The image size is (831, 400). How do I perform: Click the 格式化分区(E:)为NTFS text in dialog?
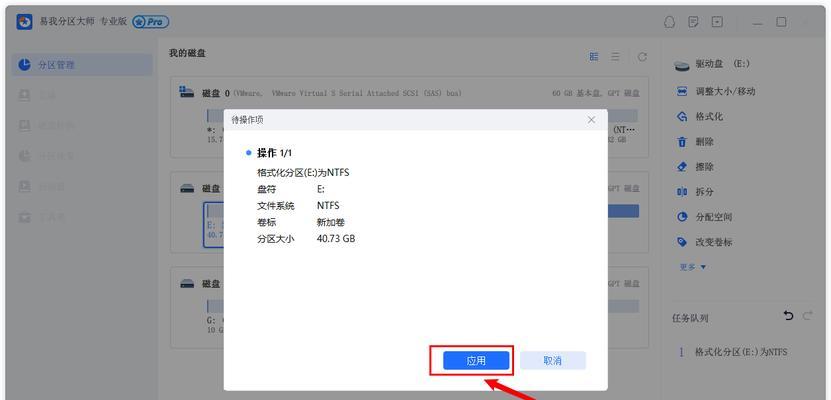303,173
